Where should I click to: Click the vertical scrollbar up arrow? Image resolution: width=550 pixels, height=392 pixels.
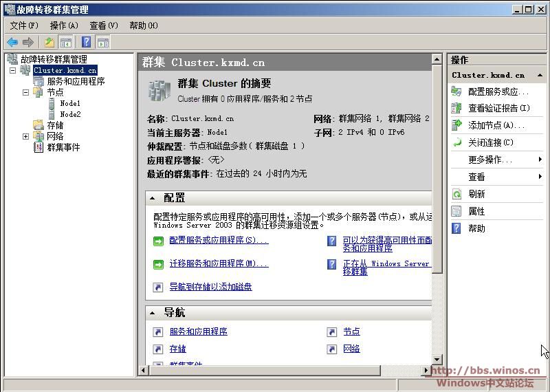(437, 59)
